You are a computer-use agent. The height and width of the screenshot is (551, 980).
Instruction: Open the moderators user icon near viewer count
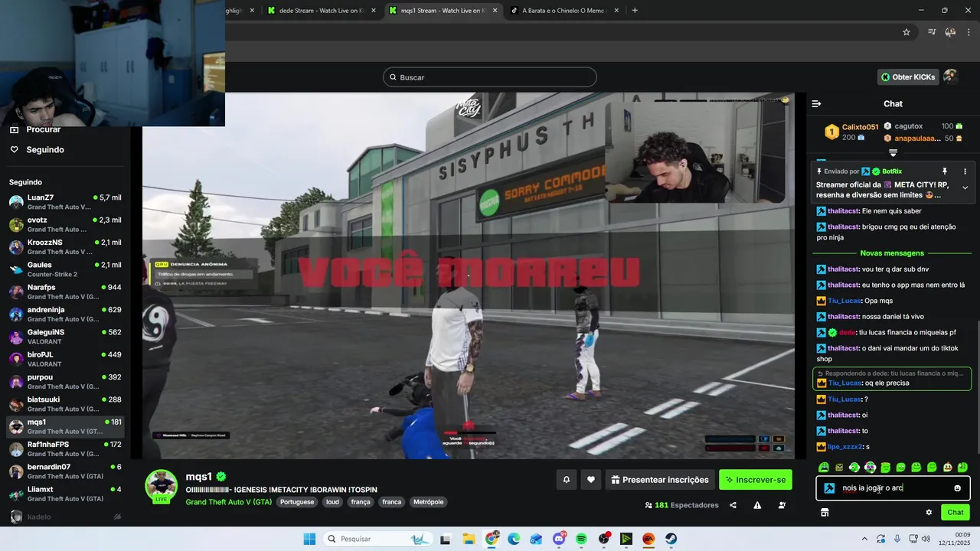782,505
